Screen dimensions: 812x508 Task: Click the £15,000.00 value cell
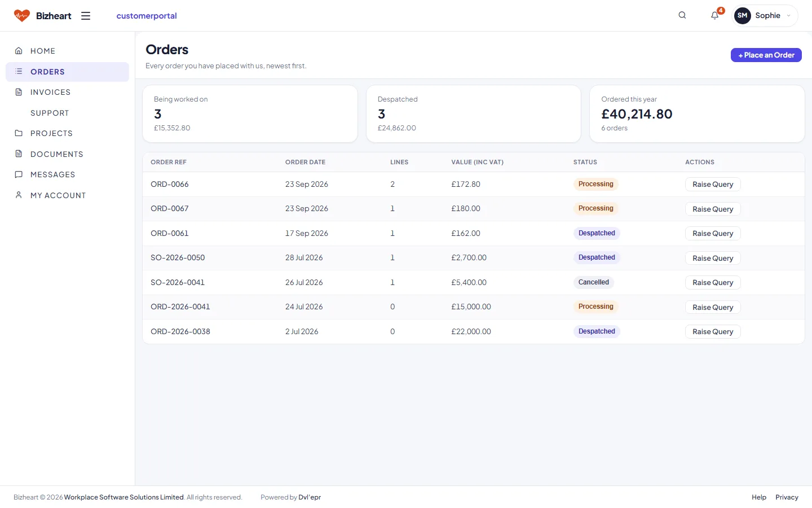(471, 306)
